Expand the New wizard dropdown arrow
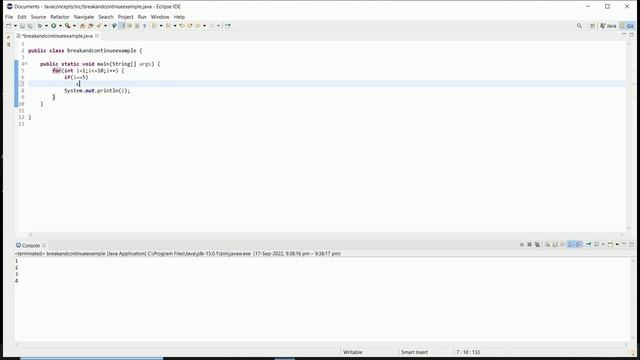The width and height of the screenshot is (640, 360). click(x=16, y=26)
